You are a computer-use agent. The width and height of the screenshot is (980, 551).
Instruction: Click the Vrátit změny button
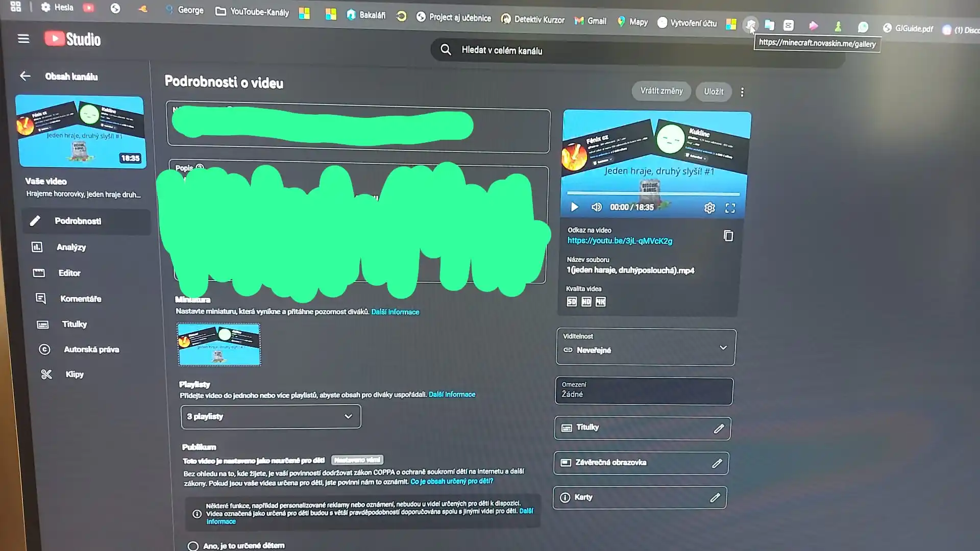[x=661, y=91]
